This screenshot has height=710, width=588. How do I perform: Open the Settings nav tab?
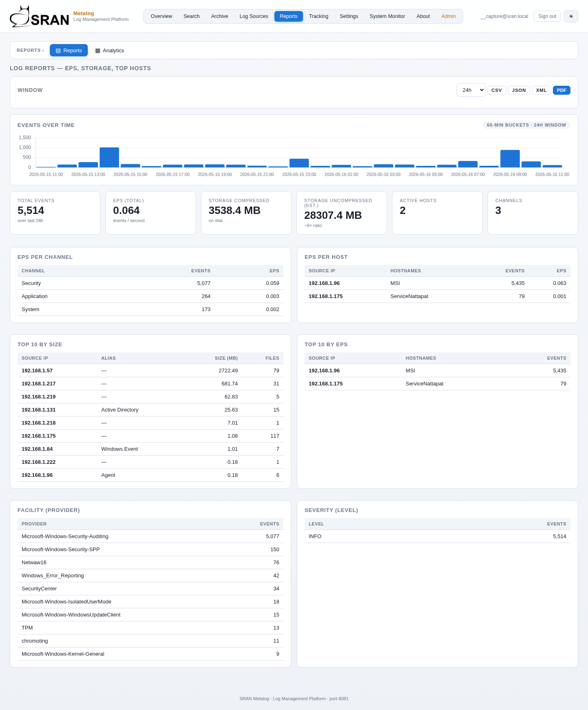349,16
